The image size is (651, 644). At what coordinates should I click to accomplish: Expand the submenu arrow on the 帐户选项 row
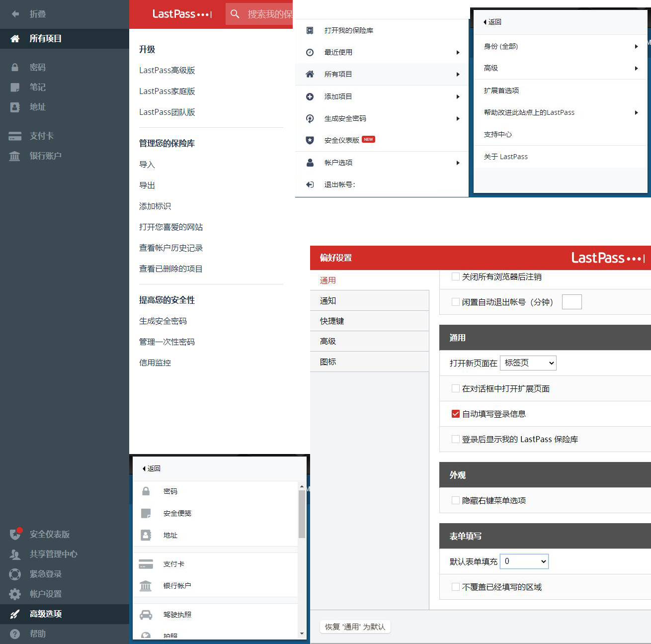pos(458,163)
